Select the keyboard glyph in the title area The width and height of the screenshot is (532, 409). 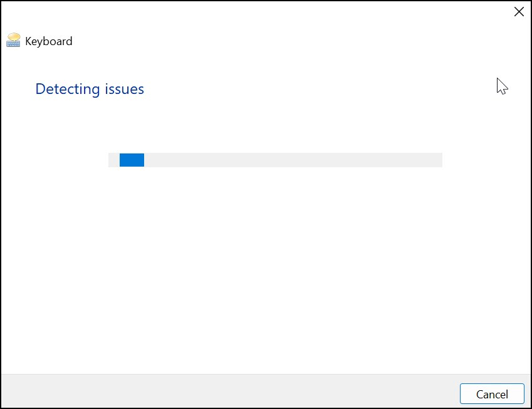point(13,40)
